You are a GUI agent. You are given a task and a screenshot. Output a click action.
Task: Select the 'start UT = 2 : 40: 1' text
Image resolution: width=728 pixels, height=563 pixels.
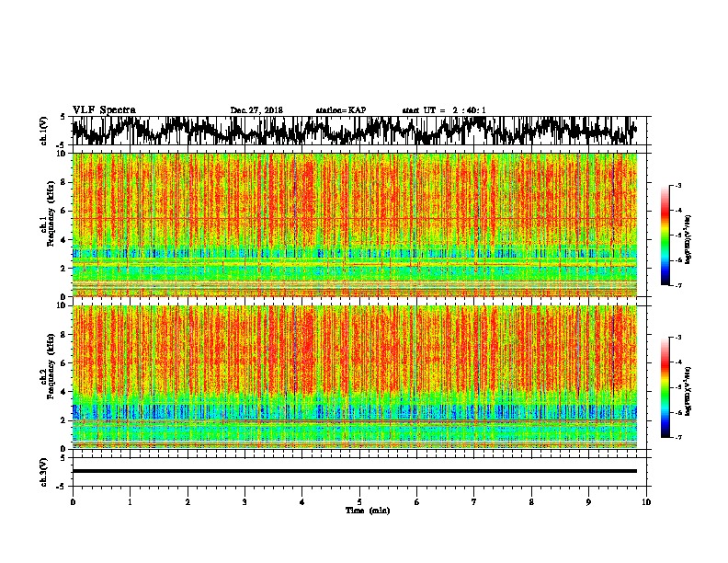(443, 110)
